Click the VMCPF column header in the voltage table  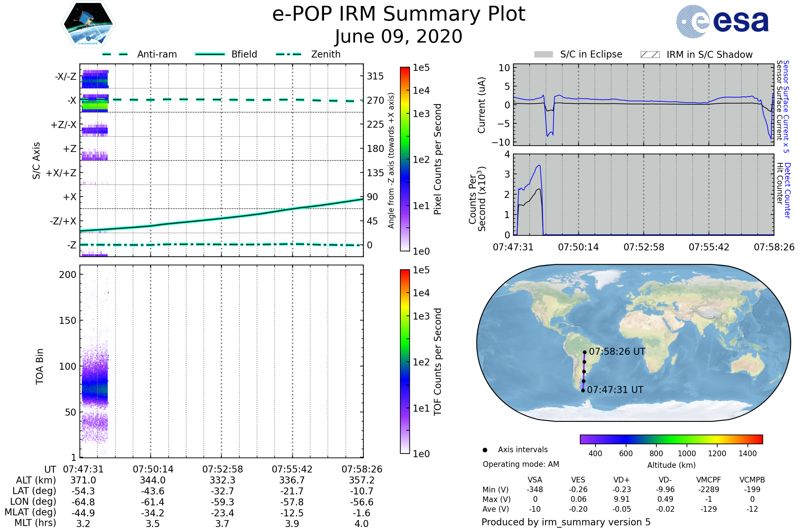pyautogui.click(x=709, y=480)
